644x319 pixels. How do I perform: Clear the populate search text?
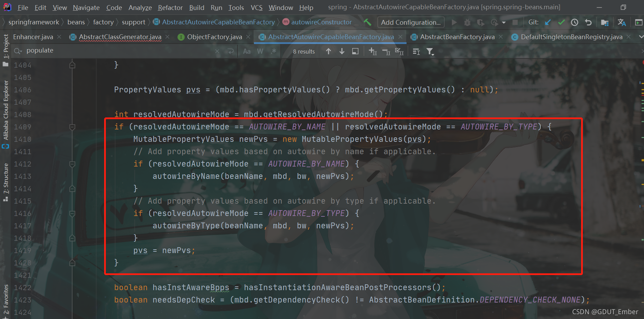tap(217, 51)
